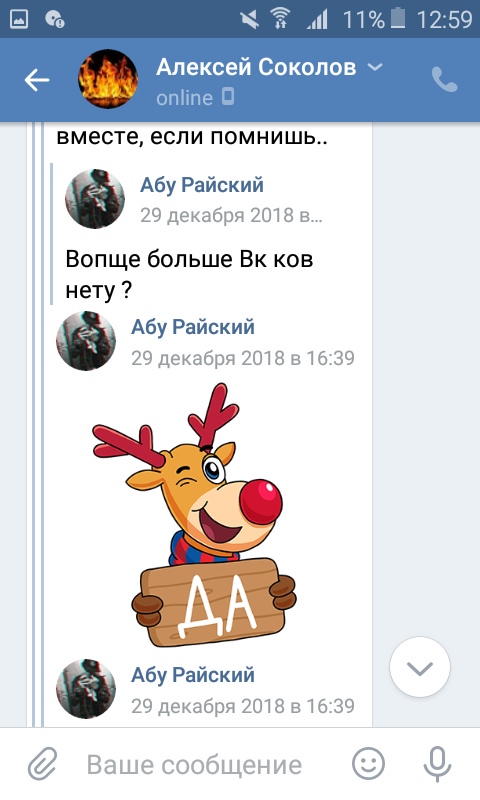Open the attachment paperclip menu
This screenshot has width=480, height=800.
(42, 764)
